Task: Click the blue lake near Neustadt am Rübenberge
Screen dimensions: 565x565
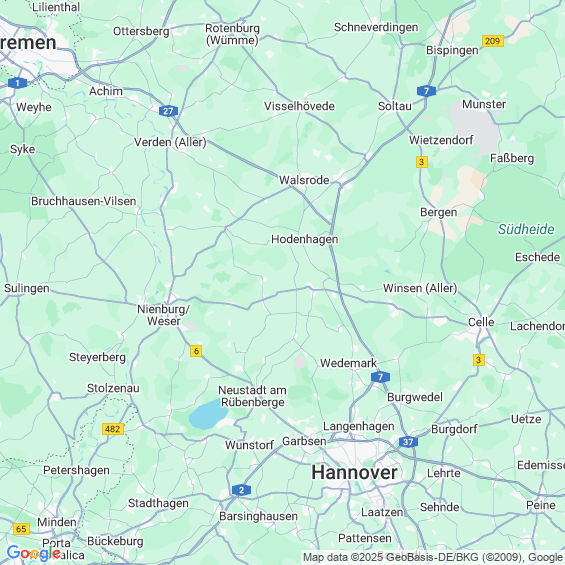Action: (207, 415)
